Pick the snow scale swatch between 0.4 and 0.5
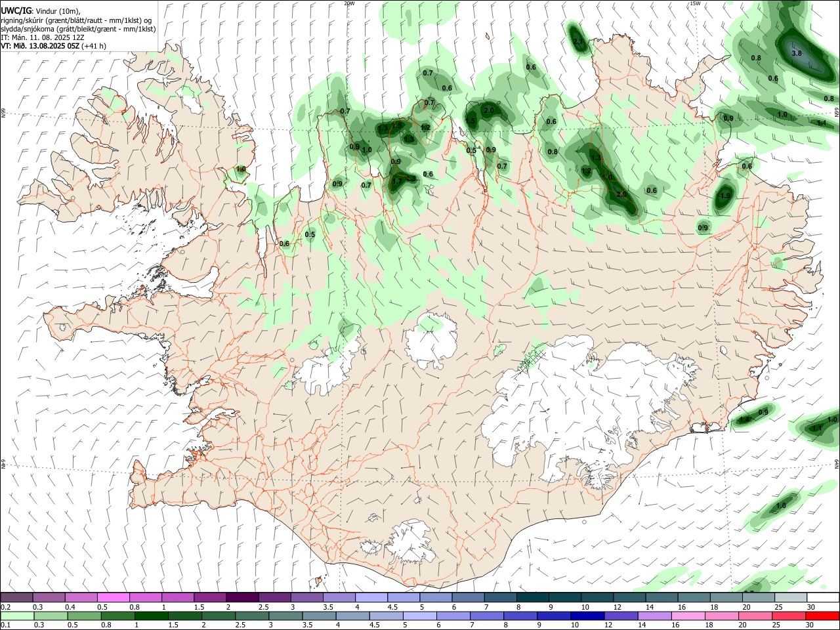This screenshot has height=630, width=840. click(x=81, y=597)
